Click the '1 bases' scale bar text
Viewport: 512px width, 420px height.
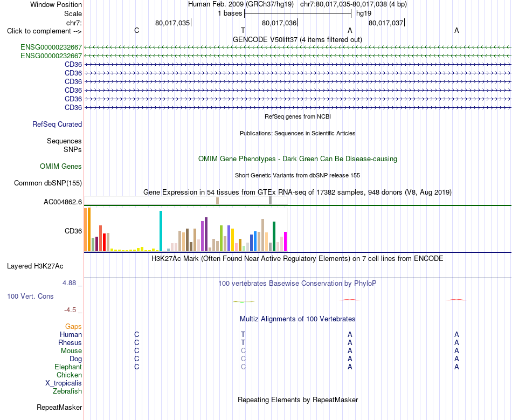(x=230, y=13)
